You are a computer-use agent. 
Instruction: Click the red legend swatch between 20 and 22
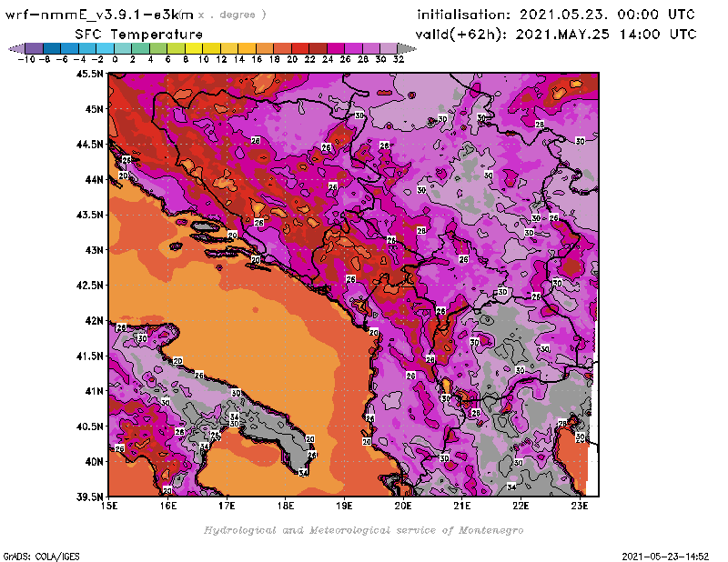(x=300, y=48)
